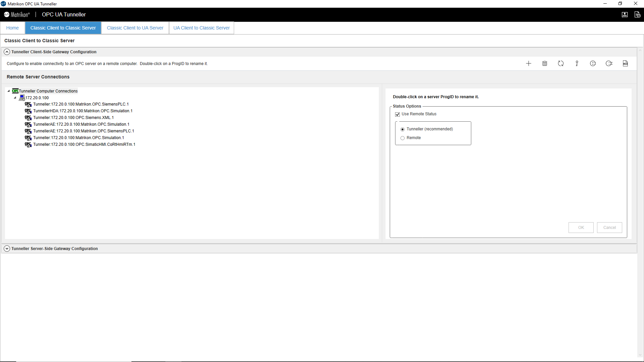Image resolution: width=644 pixels, height=362 pixels.
Task: Click the computer icon beside 172.20.0.100
Action: click(22, 98)
